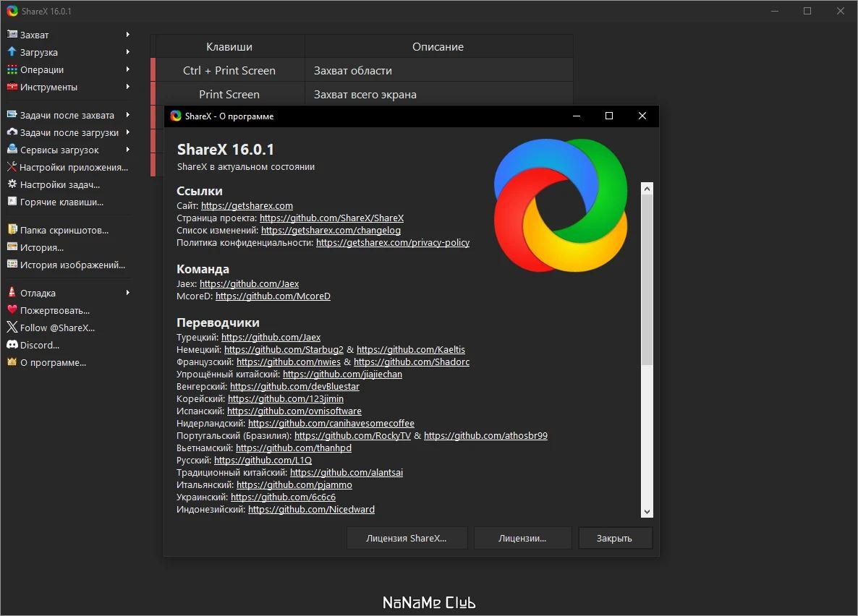Click the Сервисы загрузок icon
The height and width of the screenshot is (616, 858).
(12, 150)
